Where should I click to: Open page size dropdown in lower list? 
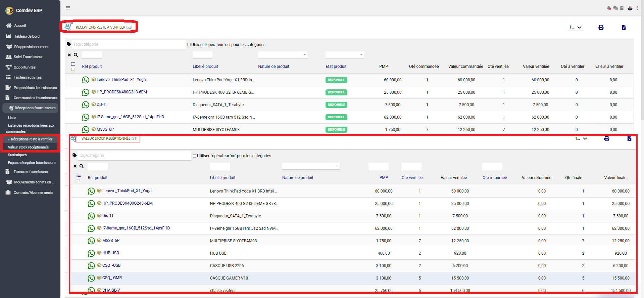tap(581, 138)
